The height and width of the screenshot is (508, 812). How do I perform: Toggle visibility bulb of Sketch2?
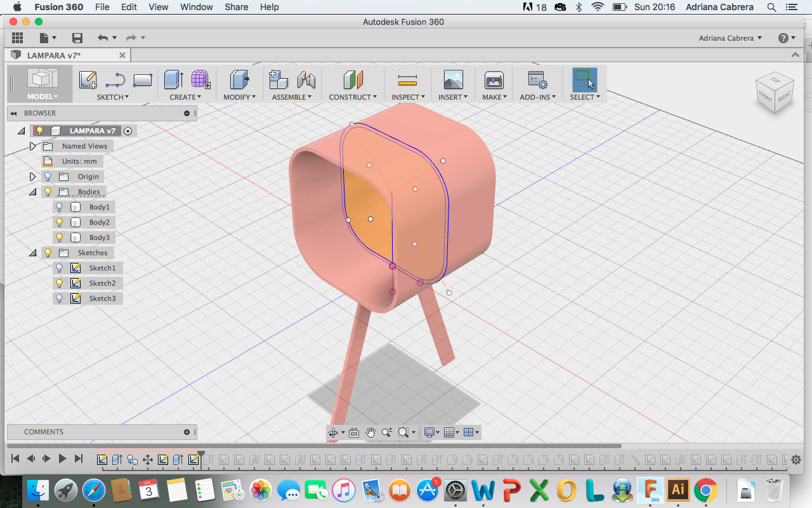(60, 283)
